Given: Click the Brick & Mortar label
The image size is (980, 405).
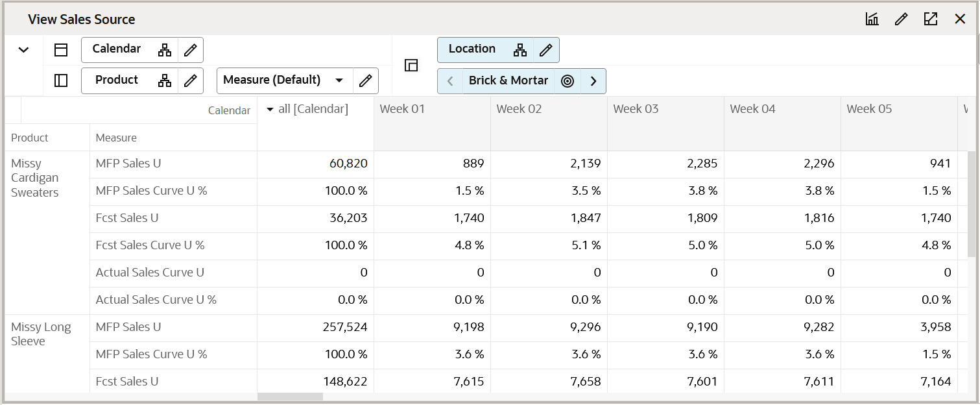Looking at the screenshot, I should pyautogui.click(x=508, y=80).
